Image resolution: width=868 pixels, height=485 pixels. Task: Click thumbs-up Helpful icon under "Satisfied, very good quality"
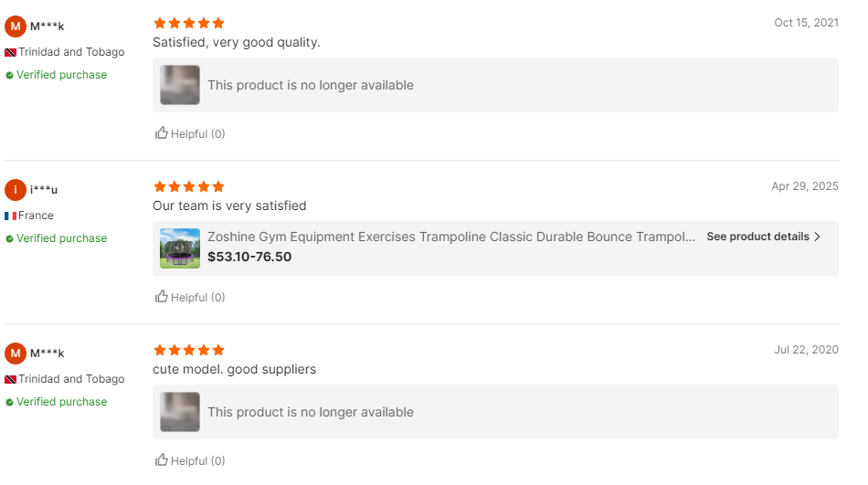162,133
